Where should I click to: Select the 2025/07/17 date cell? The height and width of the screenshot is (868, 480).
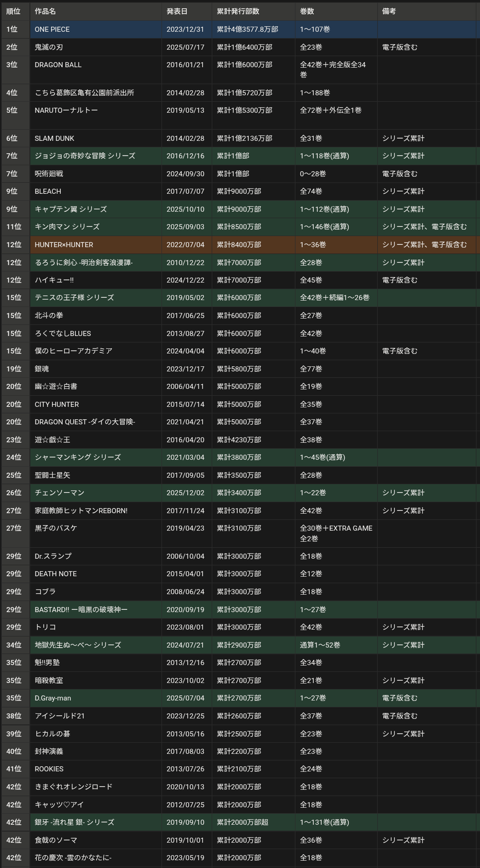coord(187,47)
